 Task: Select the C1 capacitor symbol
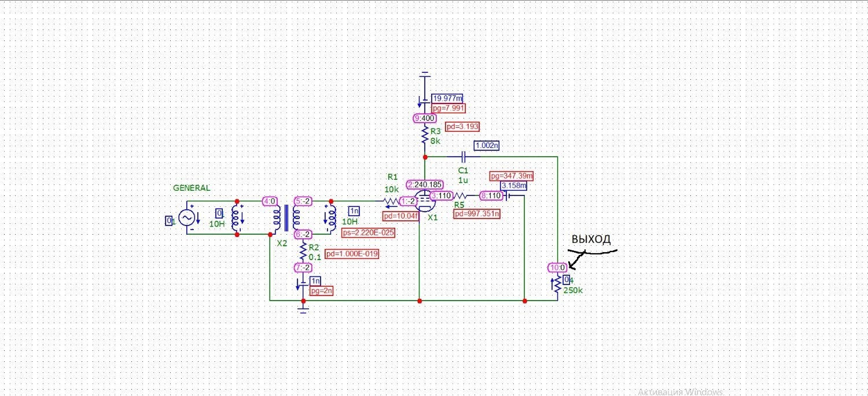pos(464,157)
